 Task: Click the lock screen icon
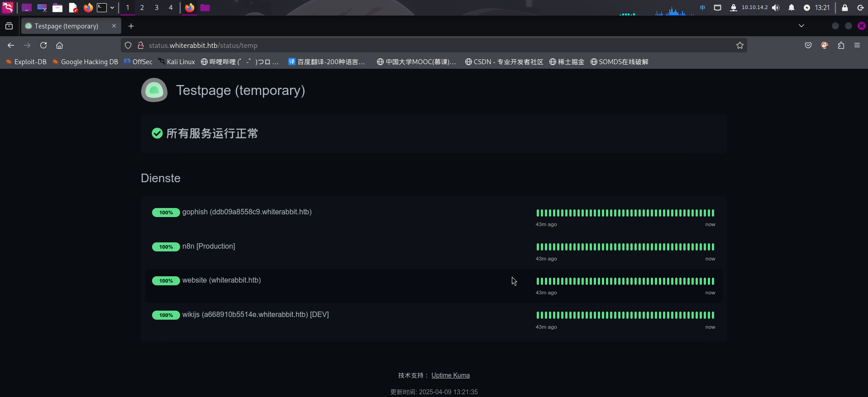(x=844, y=8)
